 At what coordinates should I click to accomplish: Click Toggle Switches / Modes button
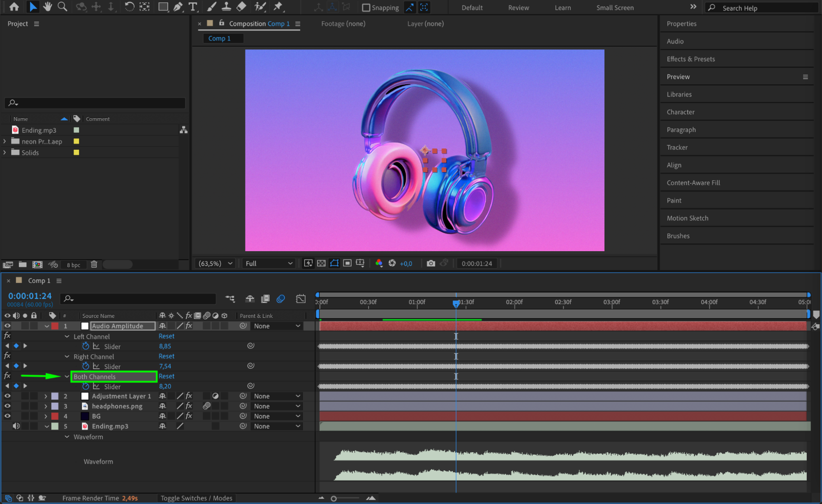[x=196, y=498]
